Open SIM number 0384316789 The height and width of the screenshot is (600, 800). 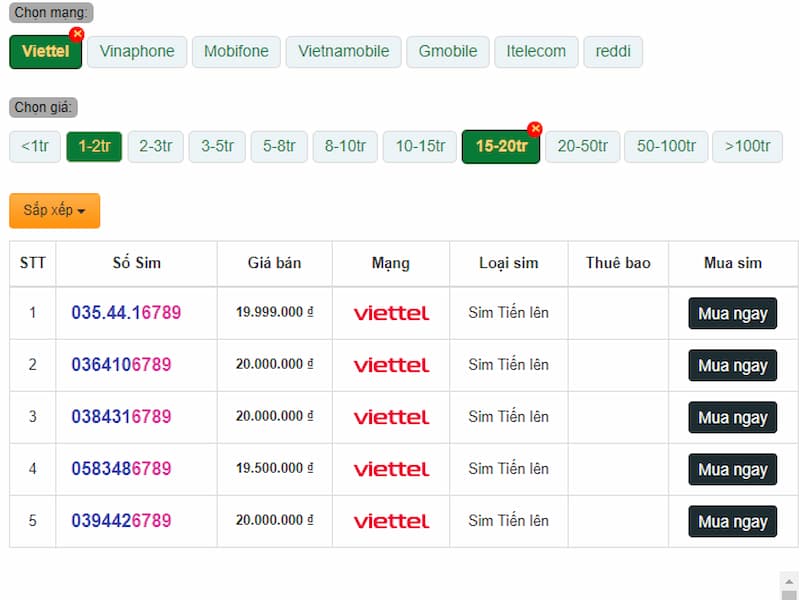[x=121, y=417]
